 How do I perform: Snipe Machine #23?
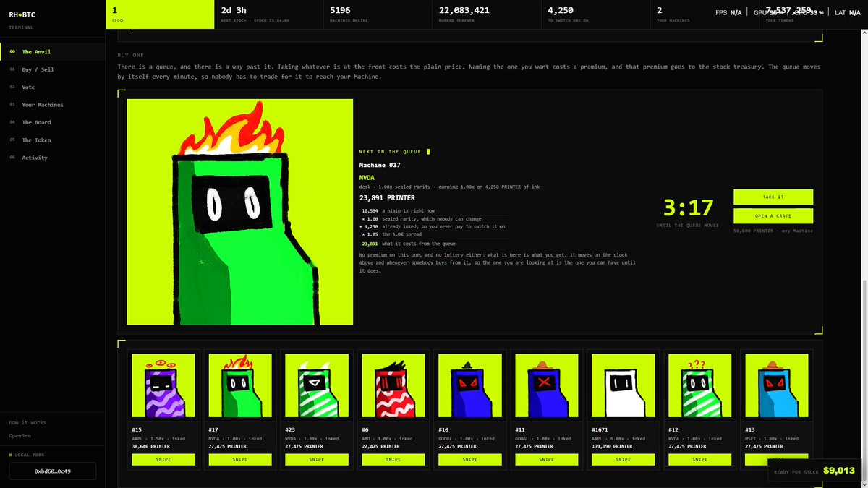point(316,459)
